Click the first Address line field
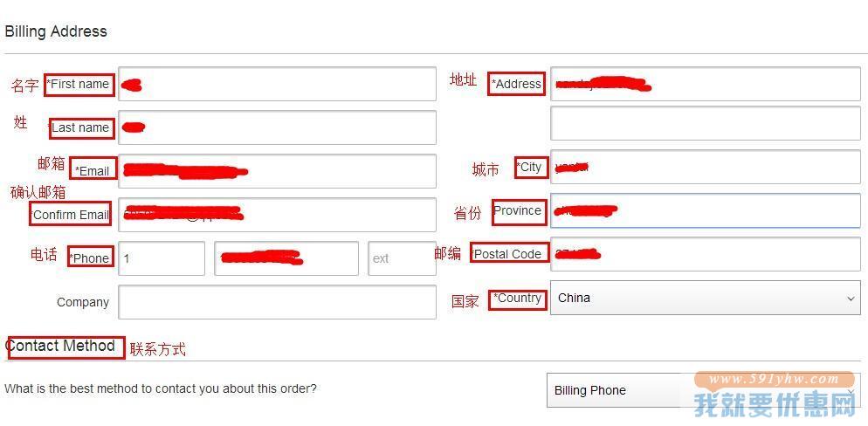The width and height of the screenshot is (868, 426). pyautogui.click(x=706, y=84)
